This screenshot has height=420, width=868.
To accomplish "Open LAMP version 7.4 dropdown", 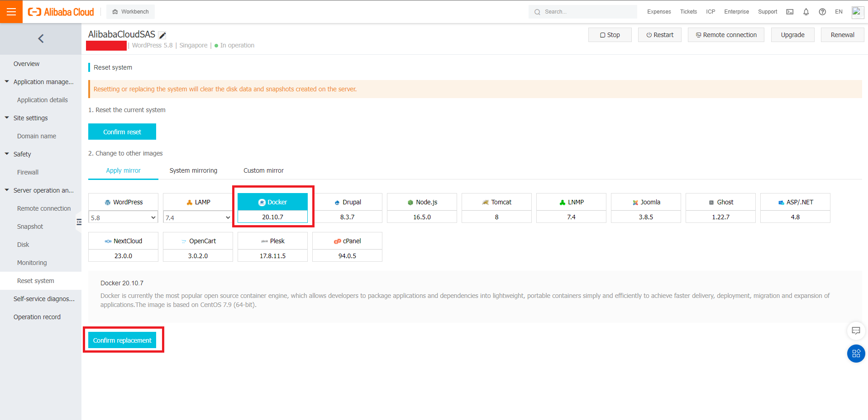I will [x=198, y=217].
